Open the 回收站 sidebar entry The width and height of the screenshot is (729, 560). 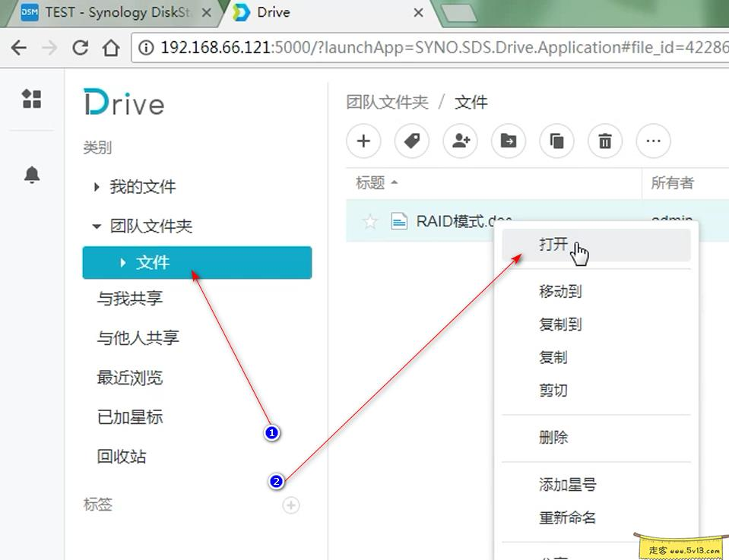pyautogui.click(x=123, y=456)
